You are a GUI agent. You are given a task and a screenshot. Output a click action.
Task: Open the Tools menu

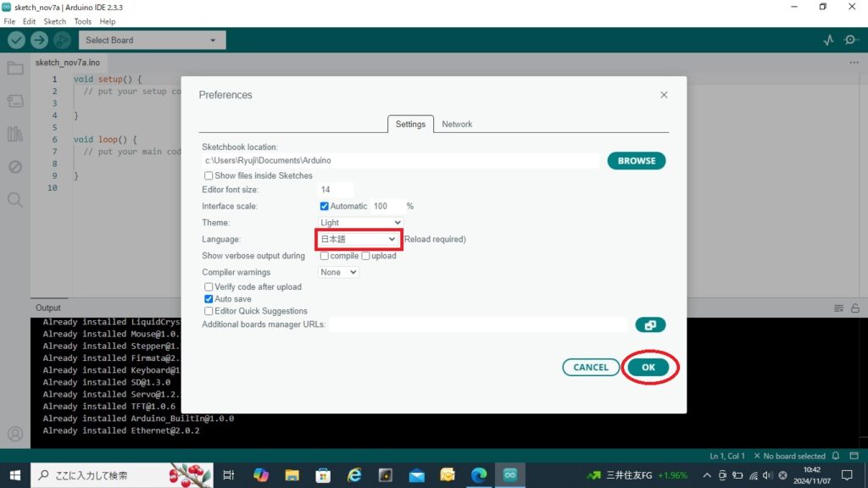82,21
